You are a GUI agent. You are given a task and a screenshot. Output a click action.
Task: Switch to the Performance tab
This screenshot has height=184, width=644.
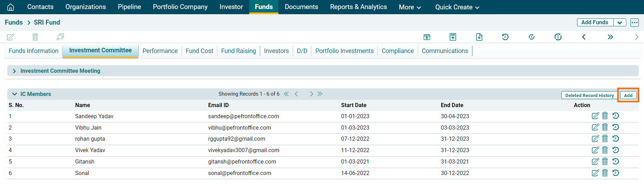pos(160,51)
